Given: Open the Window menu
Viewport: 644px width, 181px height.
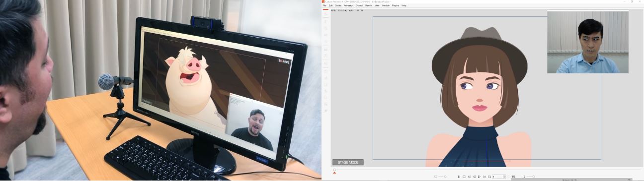Looking at the screenshot, I should coord(386,5).
